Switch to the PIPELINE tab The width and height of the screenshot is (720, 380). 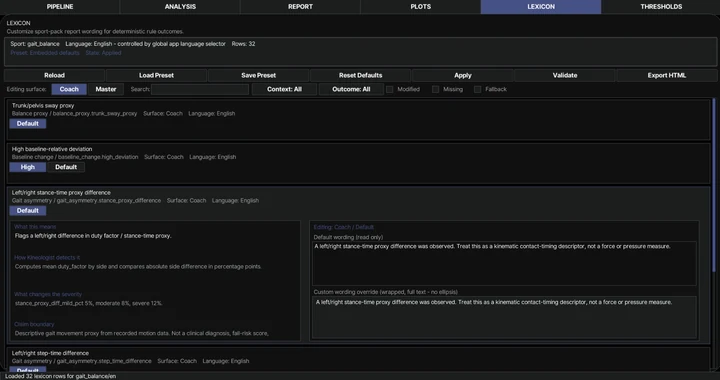click(x=60, y=6)
